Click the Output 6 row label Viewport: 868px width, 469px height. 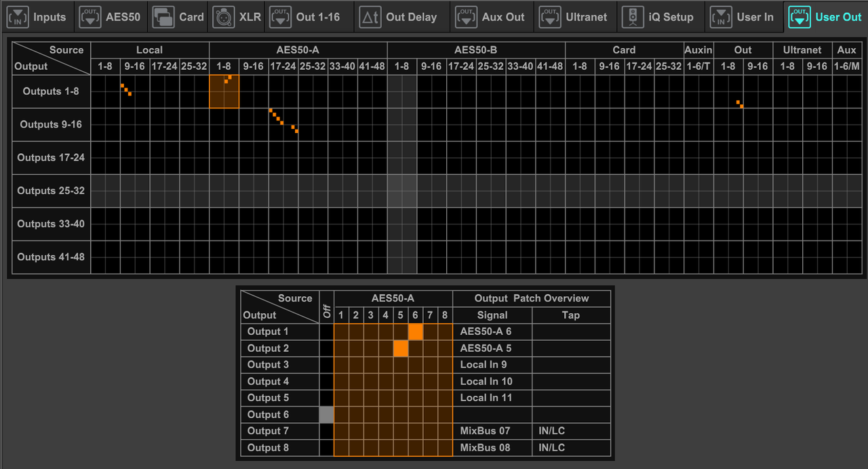pyautogui.click(x=280, y=415)
